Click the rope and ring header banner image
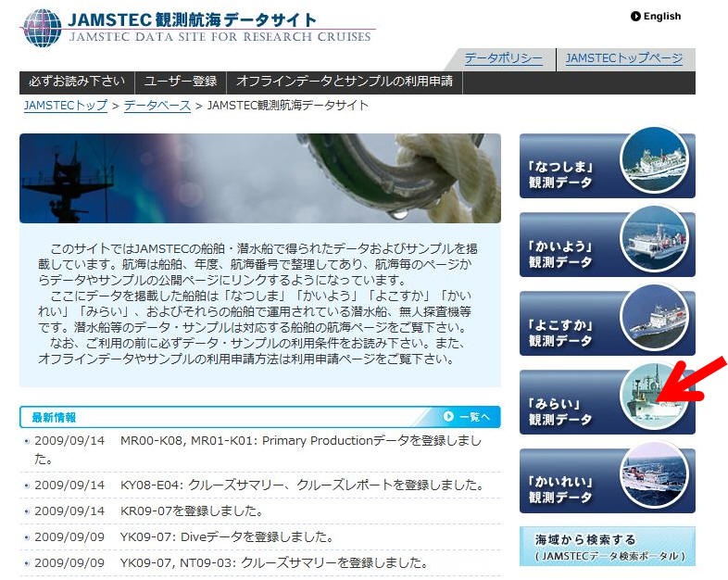Image resolution: width=728 pixels, height=580 pixels. point(259,178)
